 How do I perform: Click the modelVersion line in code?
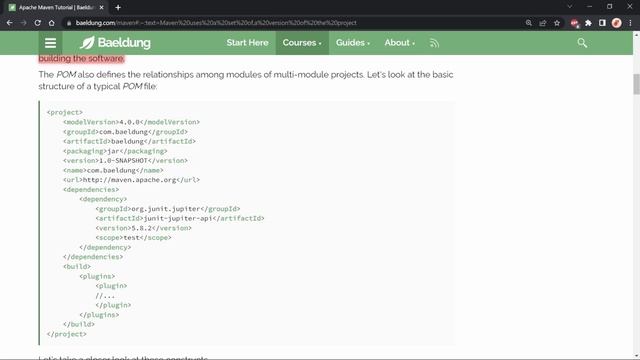(x=131, y=122)
